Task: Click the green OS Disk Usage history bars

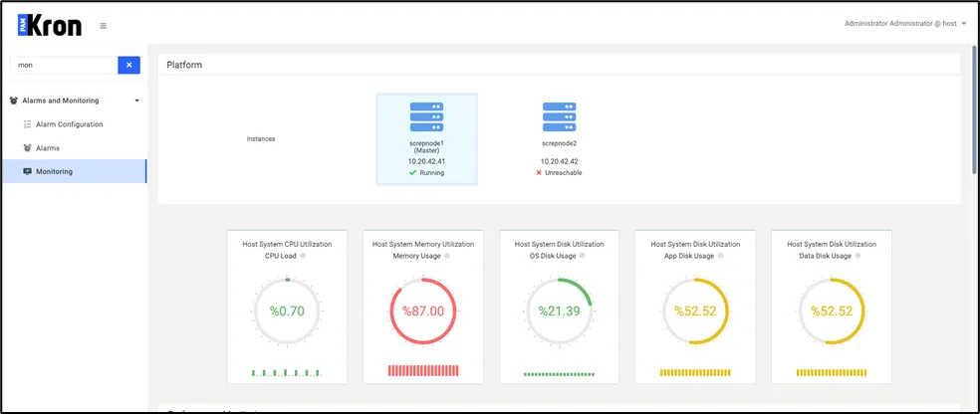Action: click(560, 374)
